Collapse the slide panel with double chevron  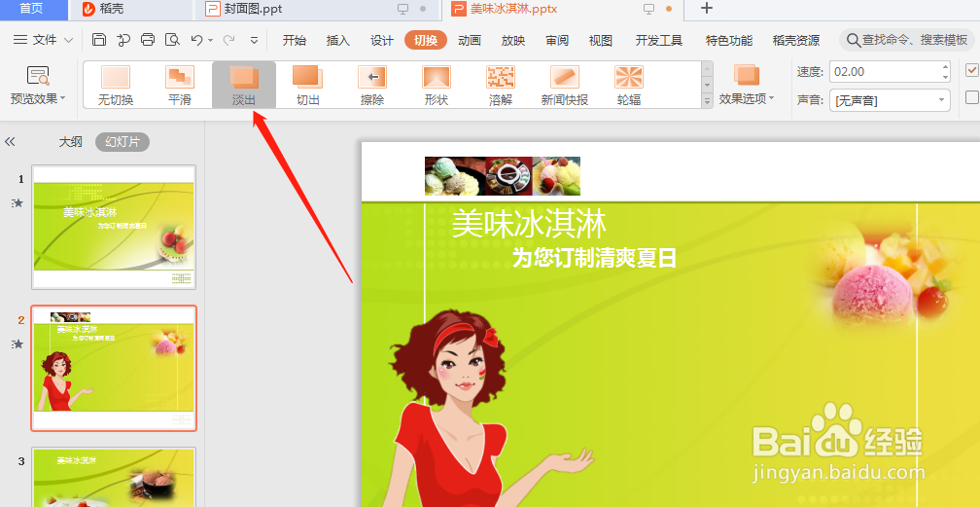click(10, 142)
